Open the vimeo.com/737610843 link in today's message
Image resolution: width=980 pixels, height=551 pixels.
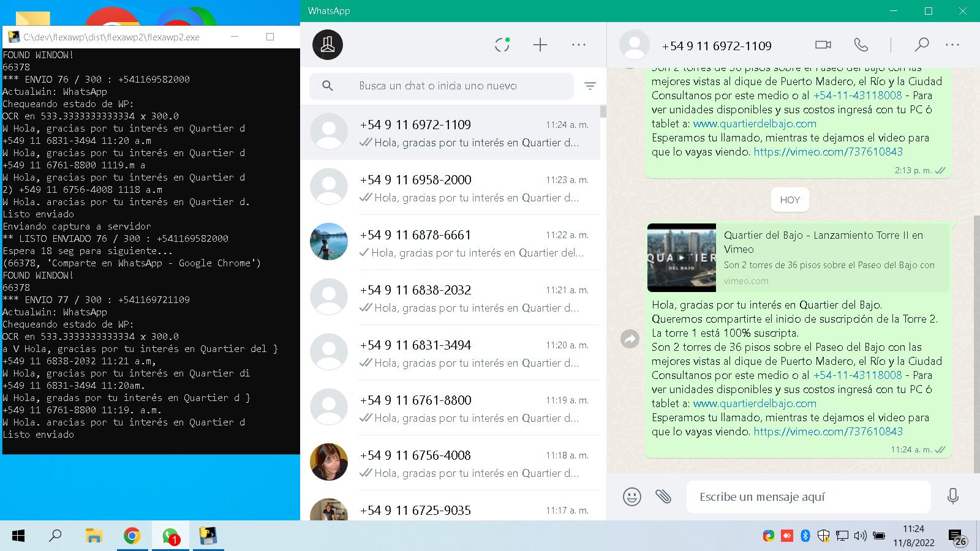pos(828,432)
